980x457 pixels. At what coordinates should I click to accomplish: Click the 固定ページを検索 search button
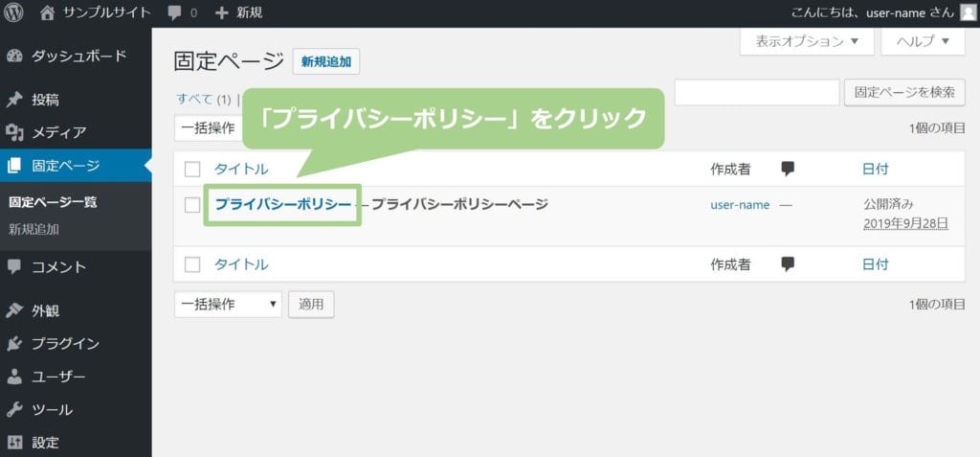pos(903,92)
